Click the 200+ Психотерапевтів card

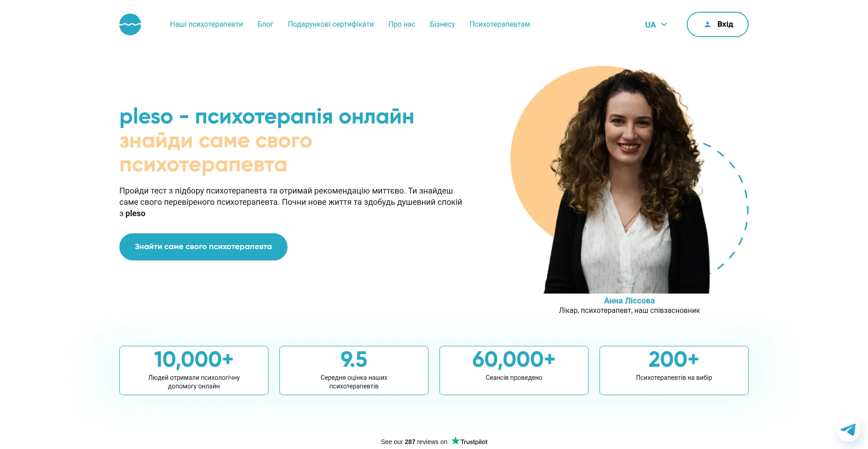[674, 370]
